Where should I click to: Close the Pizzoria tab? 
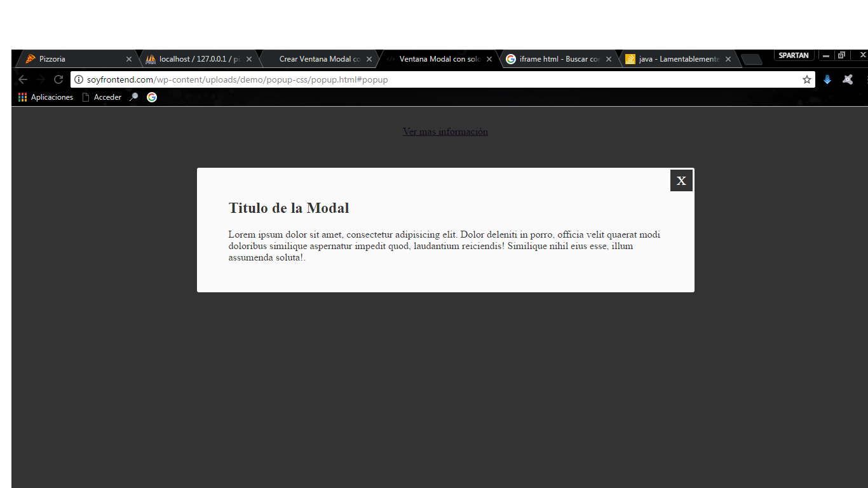point(129,59)
